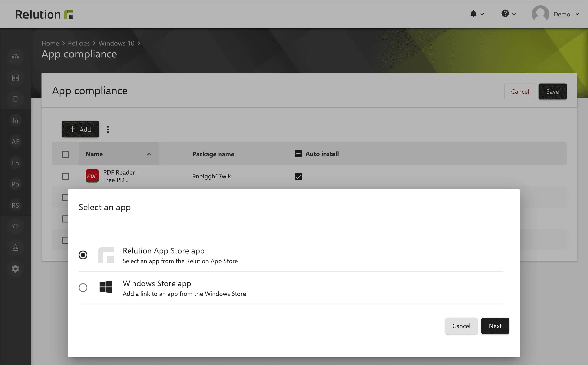Click 'Relution App Store app' option title
Image resolution: width=588 pixels, height=365 pixels.
(164, 251)
